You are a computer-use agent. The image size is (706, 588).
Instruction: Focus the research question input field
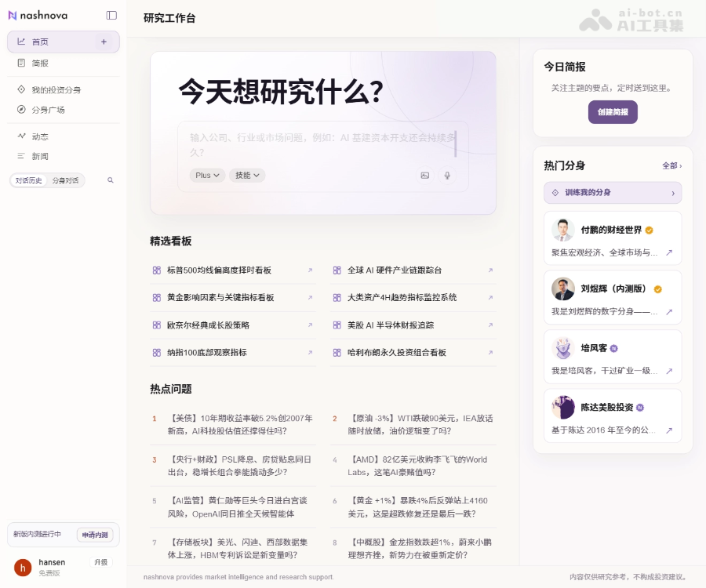(x=323, y=145)
